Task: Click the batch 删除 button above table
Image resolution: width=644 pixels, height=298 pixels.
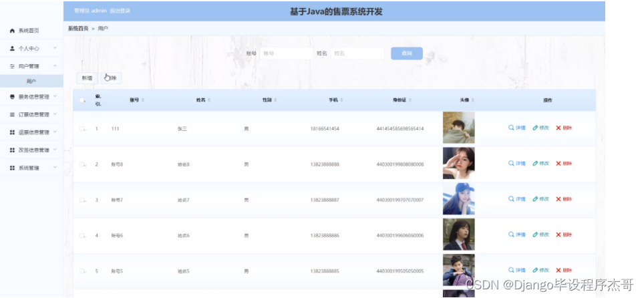Action: 112,78
